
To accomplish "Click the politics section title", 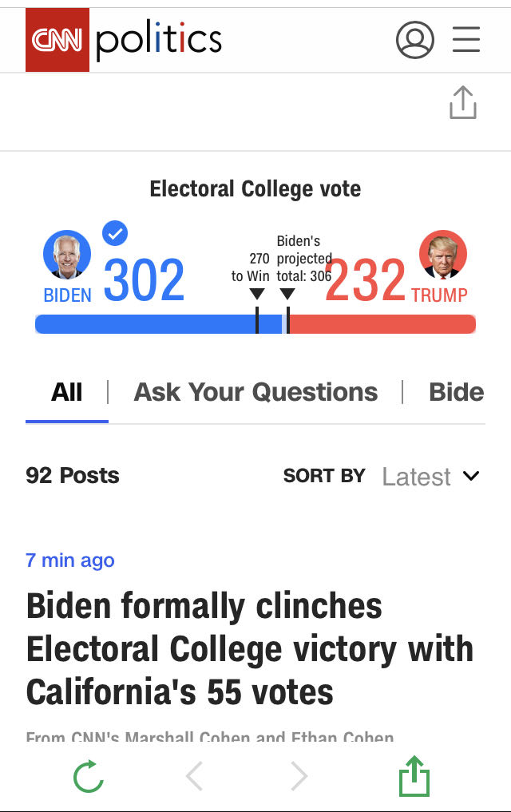I will [159, 40].
